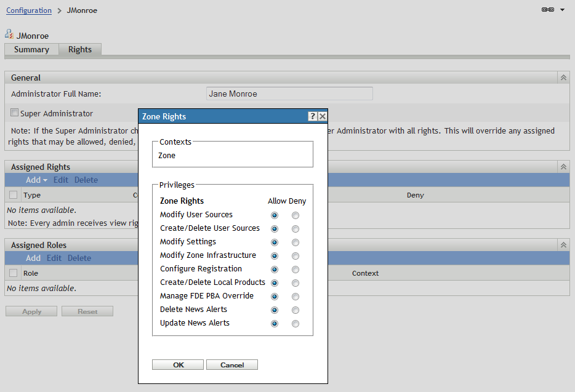Collapse the Assigned Roles section
Screen dimensions: 575x392
(563, 245)
